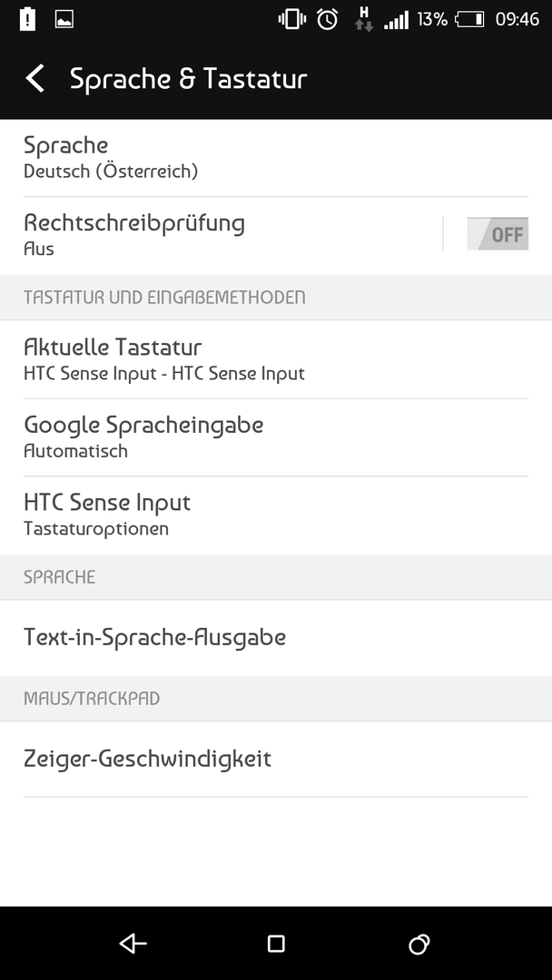Viewport: 552px width, 980px height.
Task: Open Zeiger-Geschwindigkeit pointer speed setting
Action: [x=276, y=759]
